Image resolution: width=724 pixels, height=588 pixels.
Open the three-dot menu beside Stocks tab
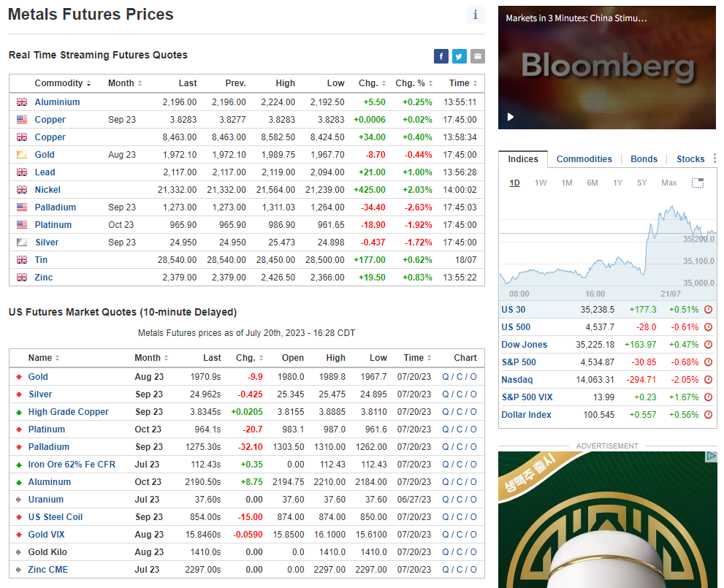coord(715,159)
